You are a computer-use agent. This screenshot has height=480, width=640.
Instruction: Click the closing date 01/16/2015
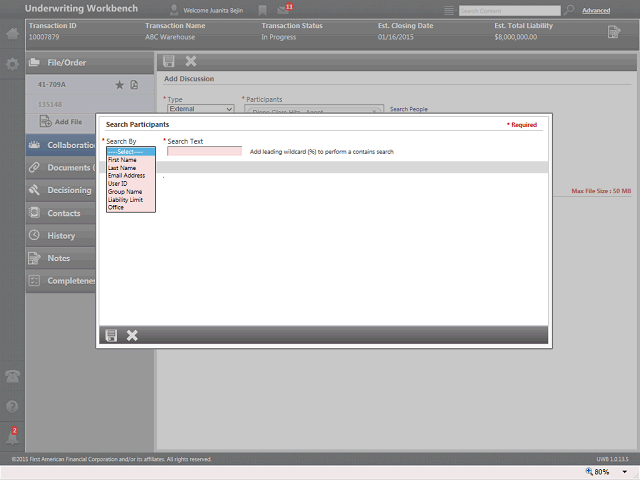tap(396, 37)
